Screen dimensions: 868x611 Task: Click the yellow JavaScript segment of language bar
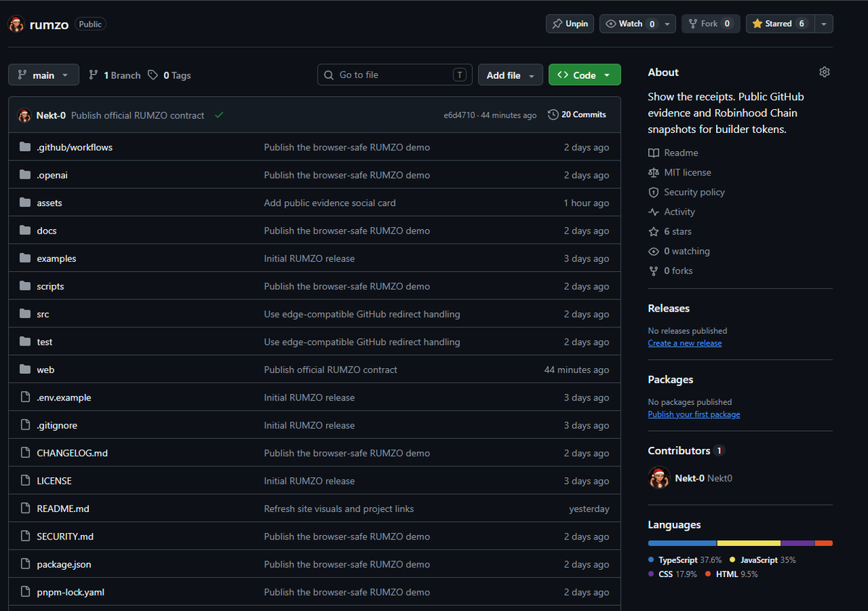tap(749, 543)
